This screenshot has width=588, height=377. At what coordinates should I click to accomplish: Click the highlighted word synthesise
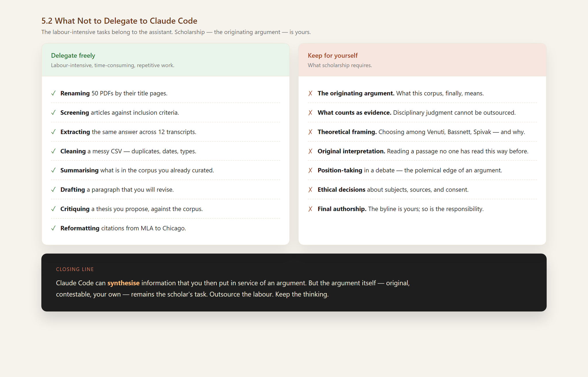coord(123,283)
